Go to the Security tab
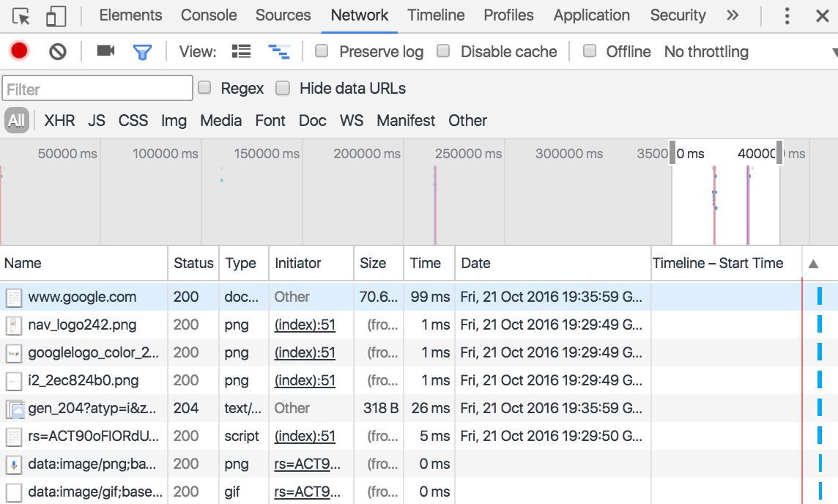This screenshot has width=838, height=504. [678, 15]
